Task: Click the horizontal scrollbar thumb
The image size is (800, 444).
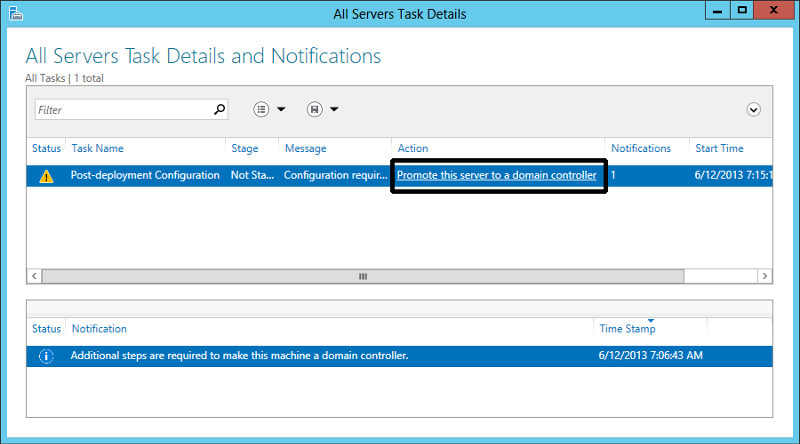Action: coord(363,276)
